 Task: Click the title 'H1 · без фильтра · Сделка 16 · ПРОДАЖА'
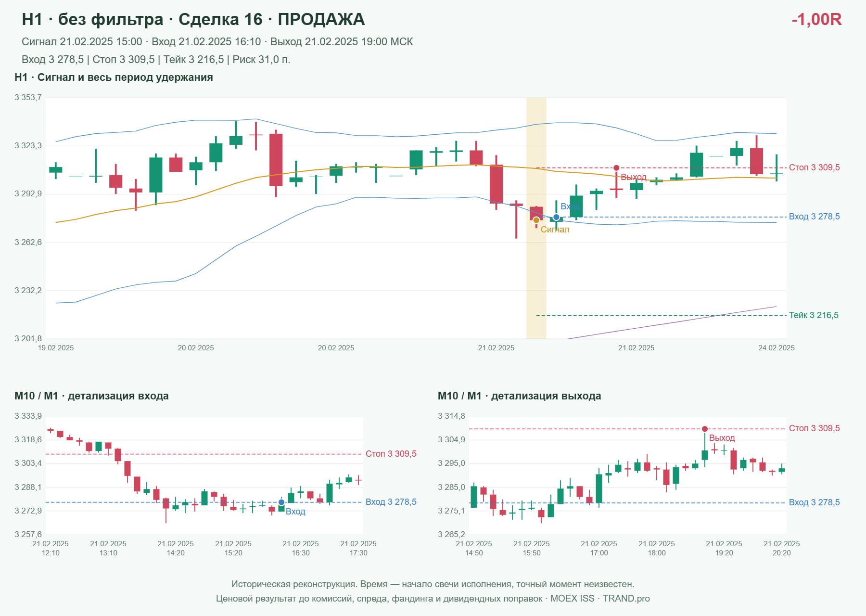click(193, 19)
